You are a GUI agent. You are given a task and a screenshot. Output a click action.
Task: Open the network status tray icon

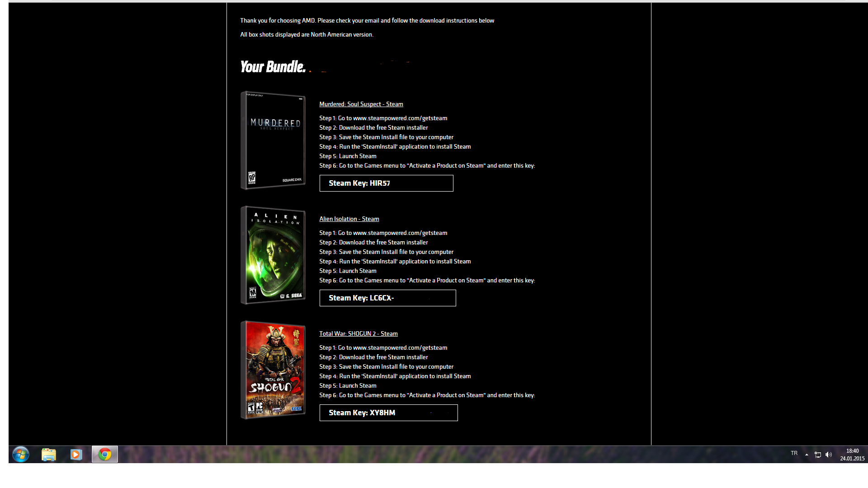818,455
